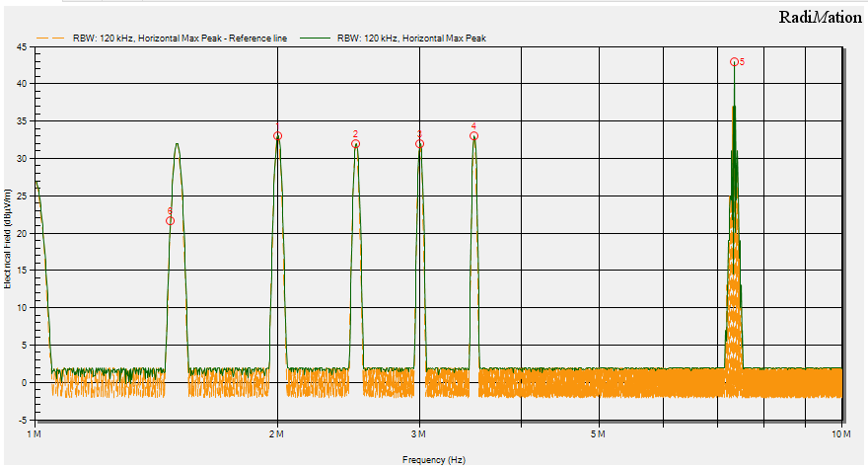Select peak marker 4 on the trace

[473, 136]
